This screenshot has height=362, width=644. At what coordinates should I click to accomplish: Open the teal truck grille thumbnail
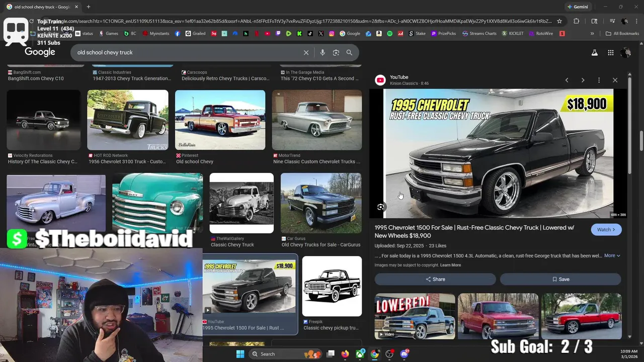click(x=157, y=203)
